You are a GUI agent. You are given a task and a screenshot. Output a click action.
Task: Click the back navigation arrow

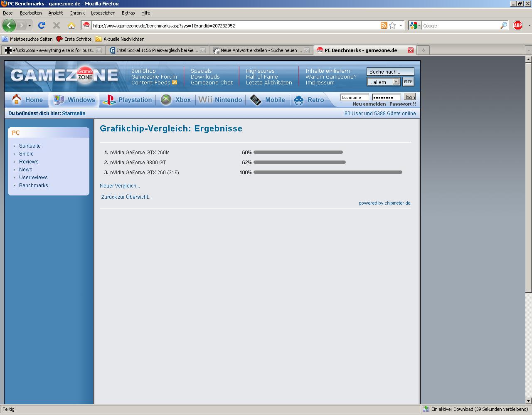pyautogui.click(x=9, y=25)
